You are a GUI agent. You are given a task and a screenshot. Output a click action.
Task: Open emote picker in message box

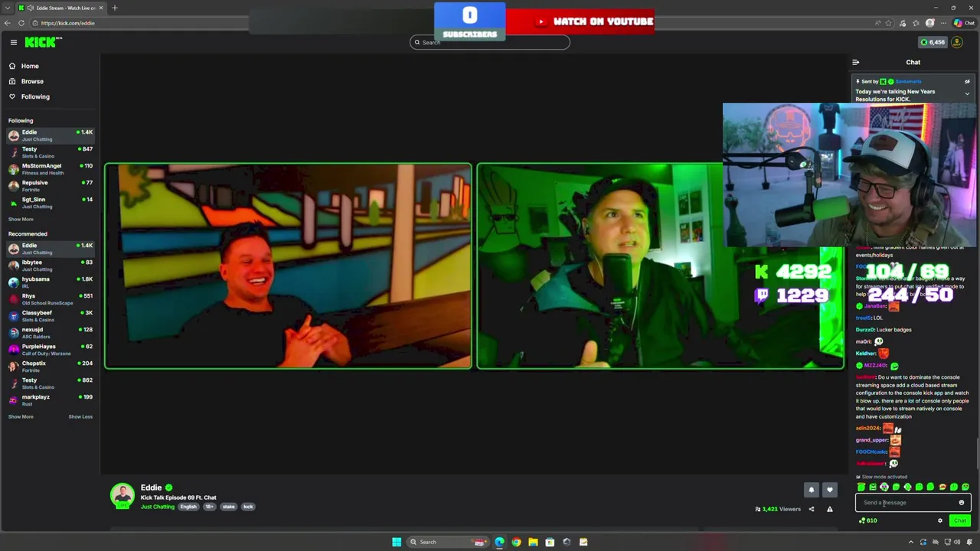(962, 503)
